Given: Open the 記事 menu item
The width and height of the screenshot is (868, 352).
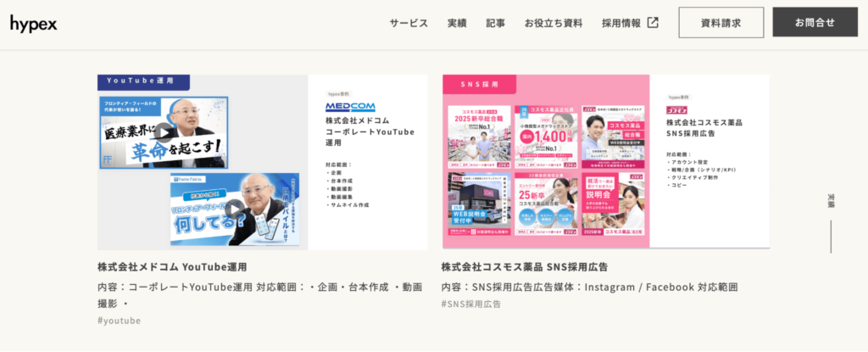Looking at the screenshot, I should click(x=495, y=23).
